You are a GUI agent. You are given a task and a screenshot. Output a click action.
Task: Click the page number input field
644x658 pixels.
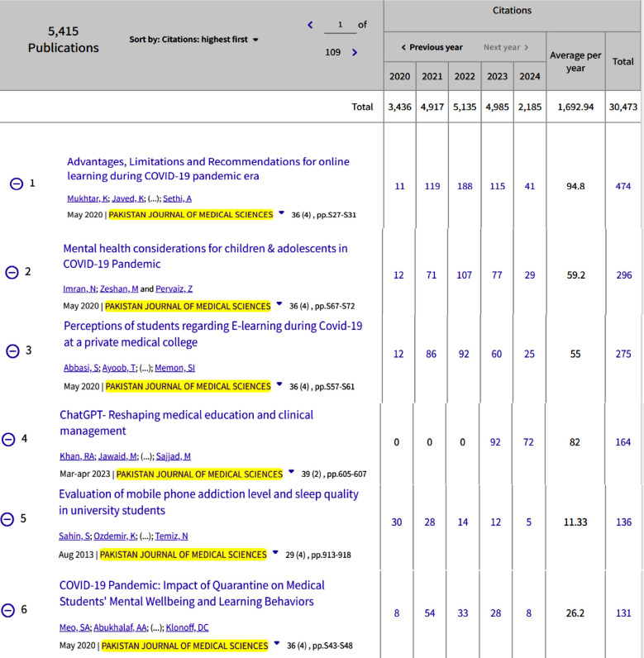340,25
